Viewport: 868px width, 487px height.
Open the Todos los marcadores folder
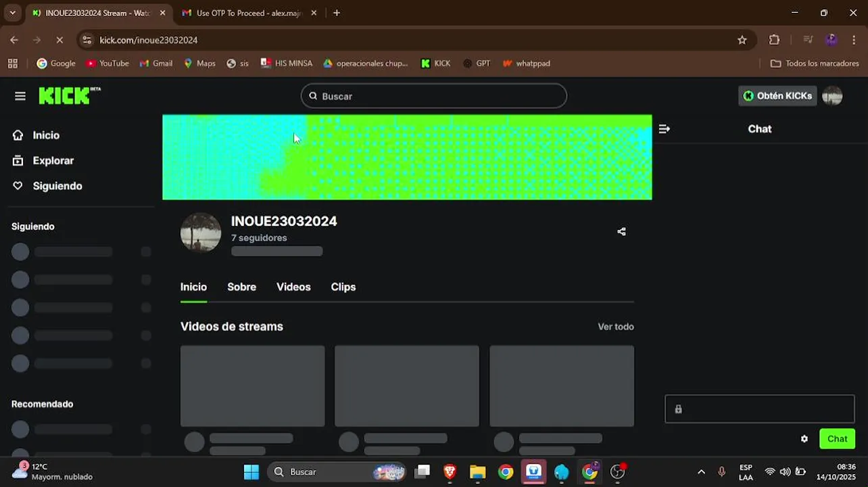point(815,64)
